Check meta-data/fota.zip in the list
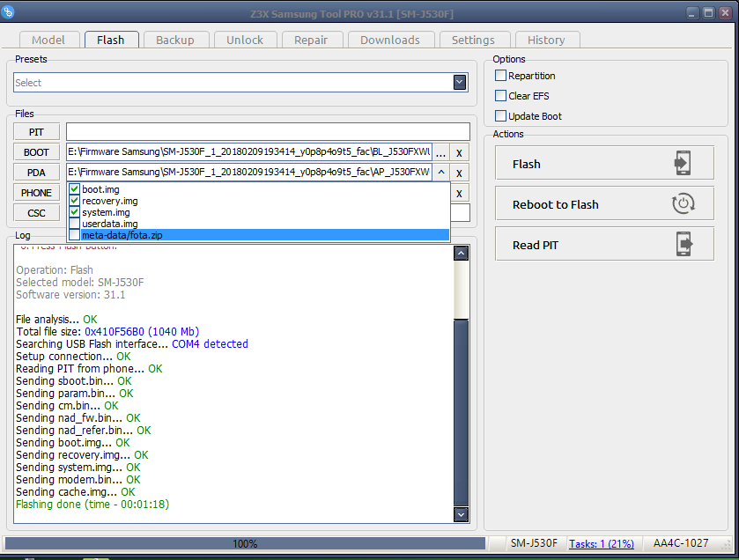The image size is (739, 560). click(x=74, y=234)
